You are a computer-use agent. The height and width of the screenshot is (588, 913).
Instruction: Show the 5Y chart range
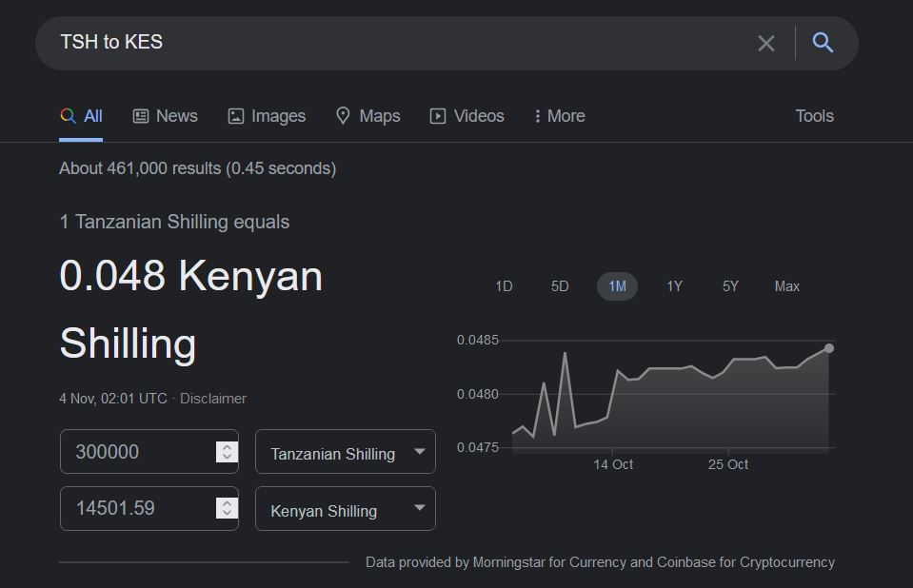(730, 286)
